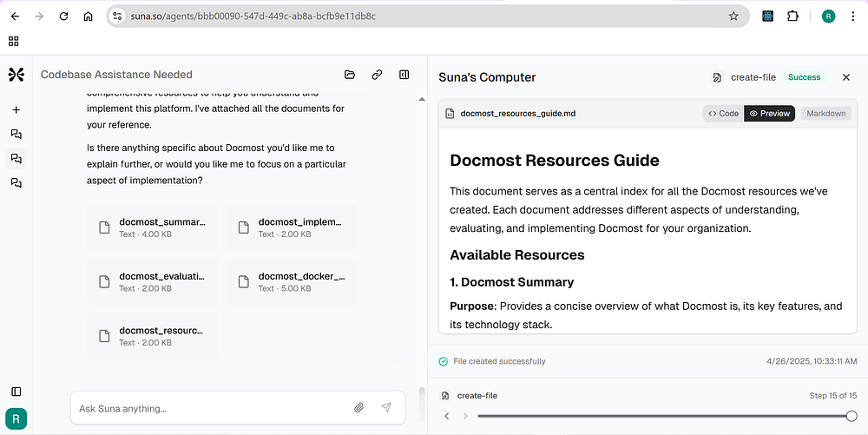Switch to the Code view
Image resolution: width=868 pixels, height=435 pixels.
point(724,114)
